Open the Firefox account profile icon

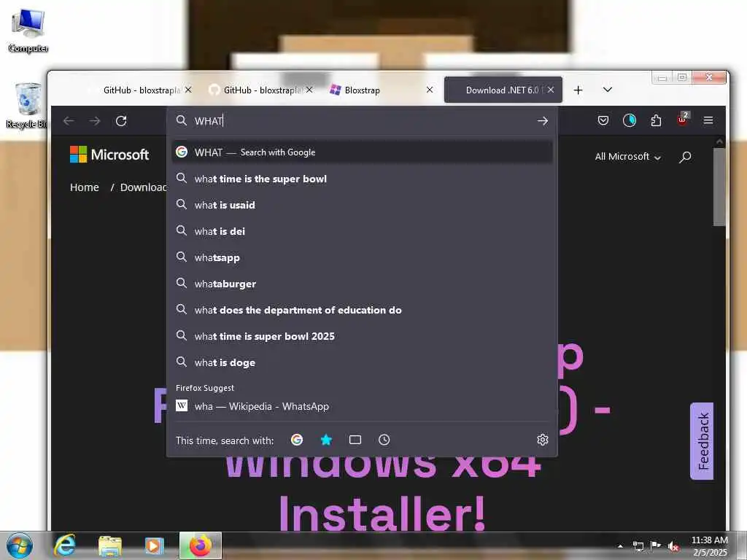(630, 120)
